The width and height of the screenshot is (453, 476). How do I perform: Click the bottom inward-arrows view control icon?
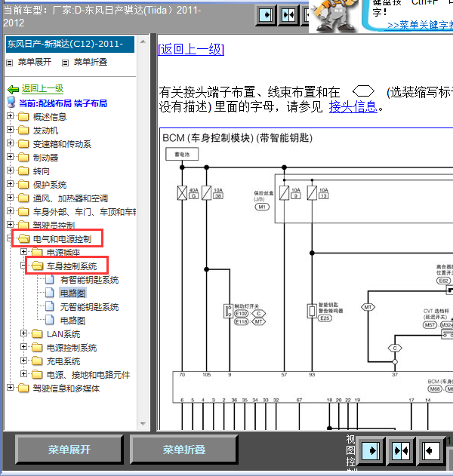[x=401, y=451]
